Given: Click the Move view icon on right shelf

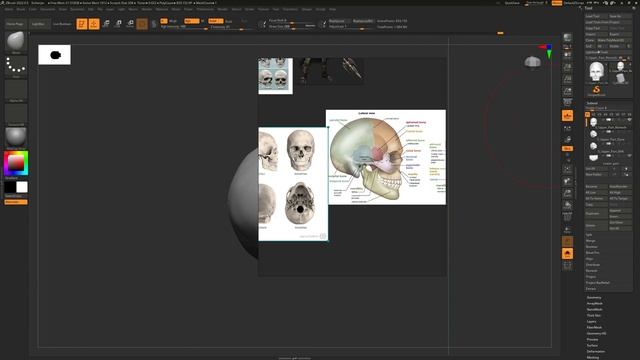Looking at the screenshot, I should [x=567, y=181].
